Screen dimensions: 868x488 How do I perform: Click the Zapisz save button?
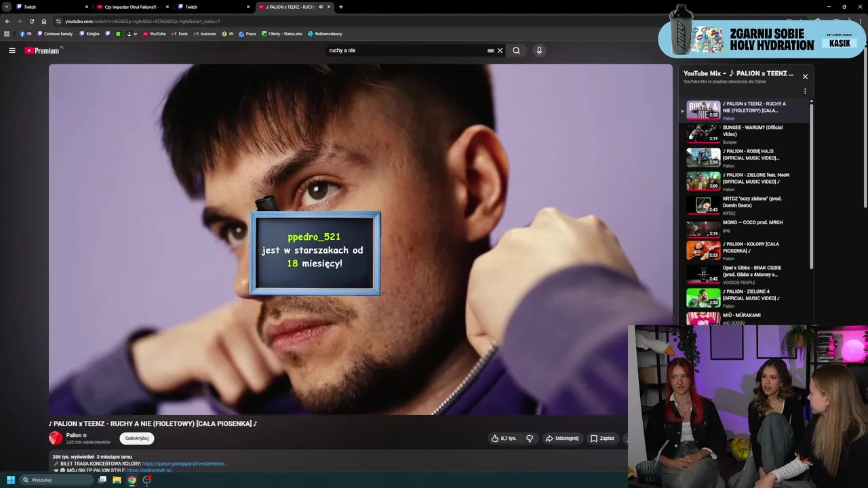coord(602,439)
